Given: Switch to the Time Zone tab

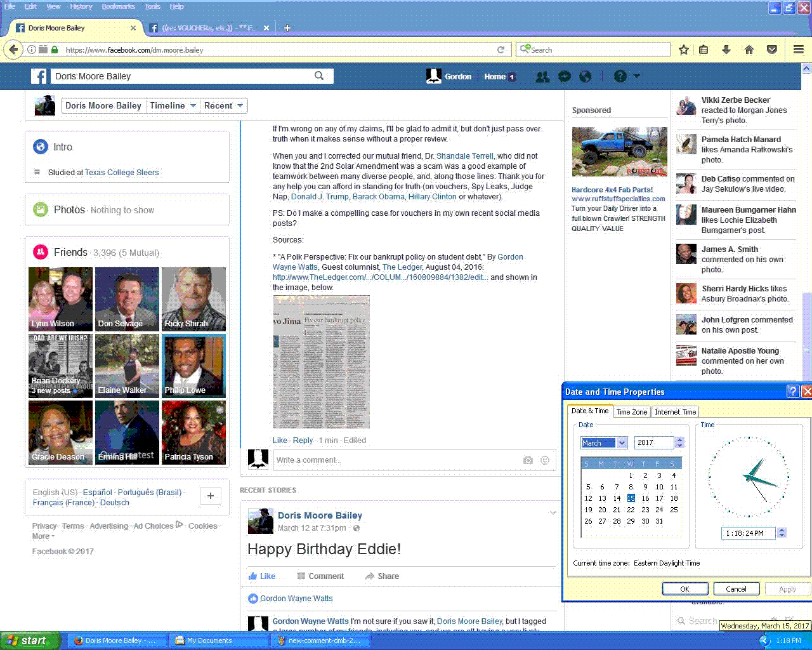Looking at the screenshot, I should coord(632,412).
